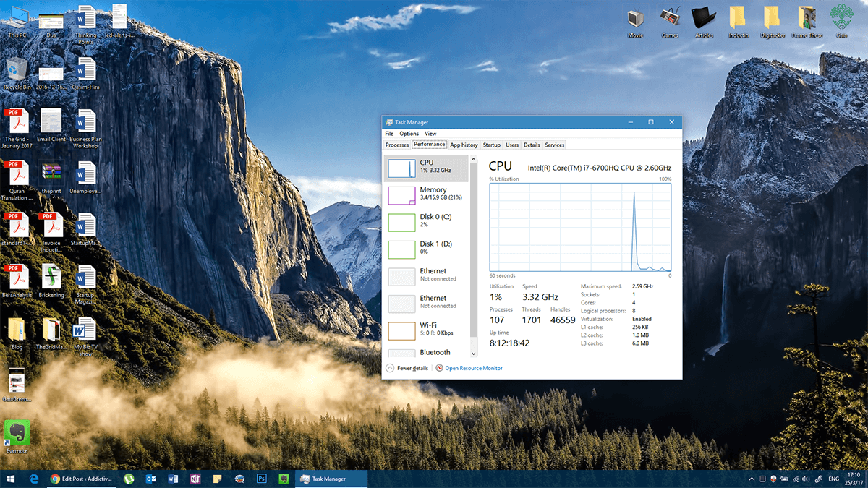868x488 pixels.
Task: Open Word from the taskbar
Action: click(172, 479)
